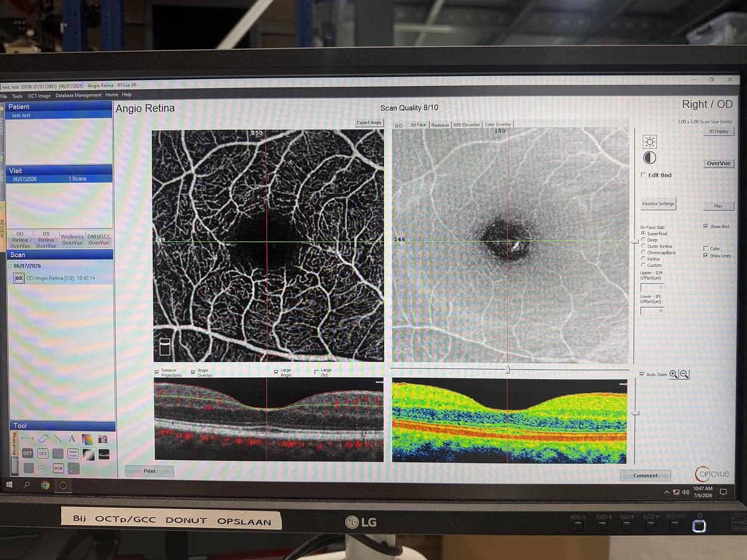Zoom in with the plus magnifier

674,374
